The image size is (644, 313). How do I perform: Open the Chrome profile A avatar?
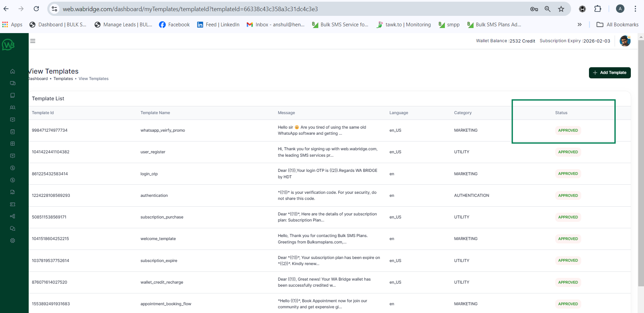click(620, 9)
